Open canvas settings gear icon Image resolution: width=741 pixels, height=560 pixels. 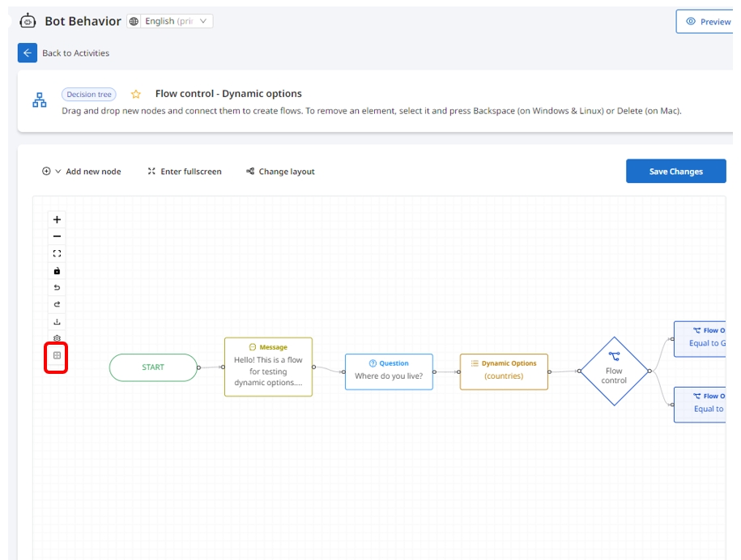tap(57, 338)
